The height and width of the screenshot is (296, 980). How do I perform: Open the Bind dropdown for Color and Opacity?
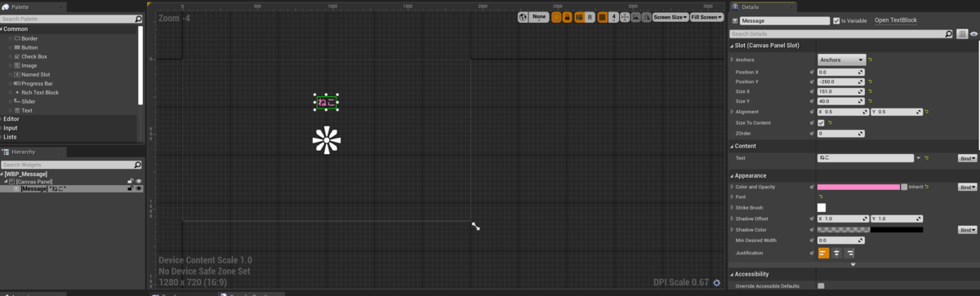pyautogui.click(x=968, y=187)
